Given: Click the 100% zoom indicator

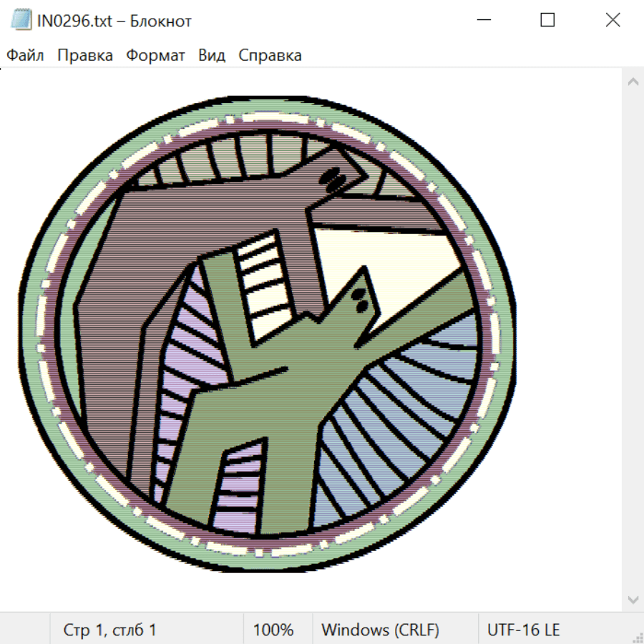Looking at the screenshot, I should point(273,630).
